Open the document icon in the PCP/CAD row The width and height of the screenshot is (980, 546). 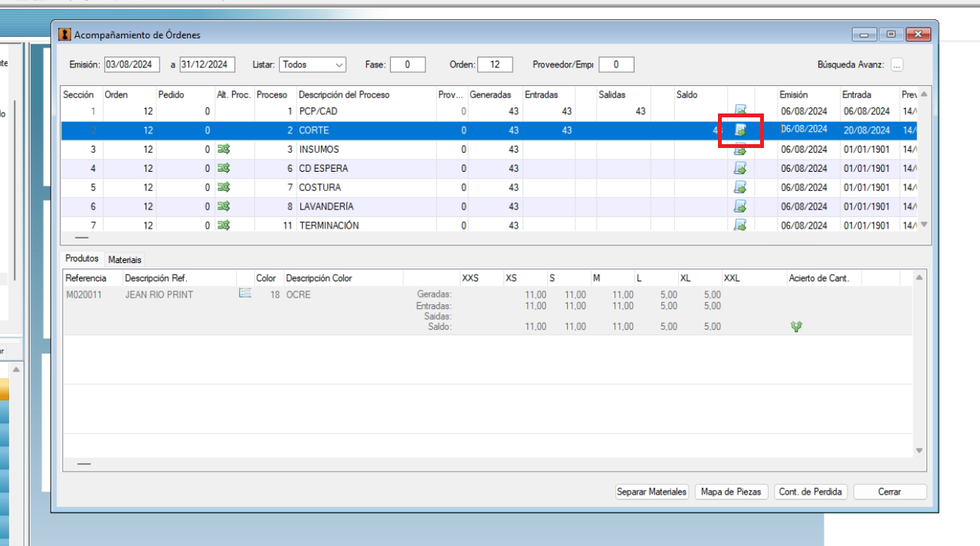(740, 111)
